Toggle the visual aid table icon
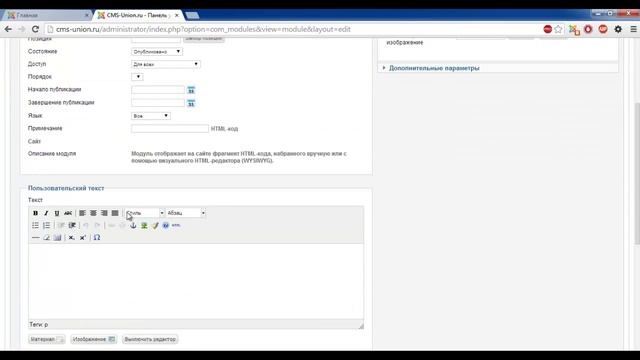The image size is (640, 360). pyautogui.click(x=58, y=238)
